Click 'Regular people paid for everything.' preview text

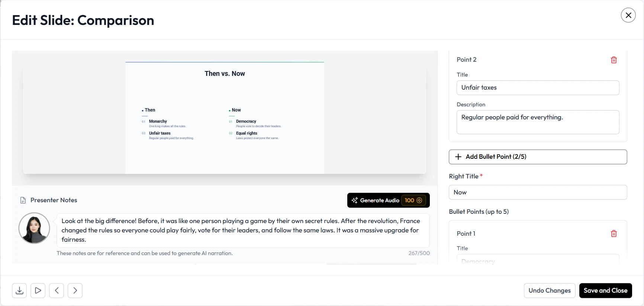coord(171,138)
